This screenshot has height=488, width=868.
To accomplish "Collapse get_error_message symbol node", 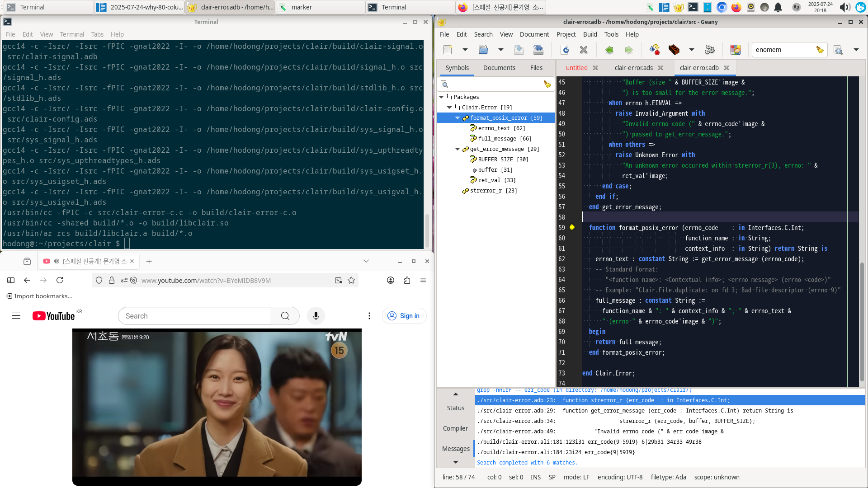I will coord(458,149).
